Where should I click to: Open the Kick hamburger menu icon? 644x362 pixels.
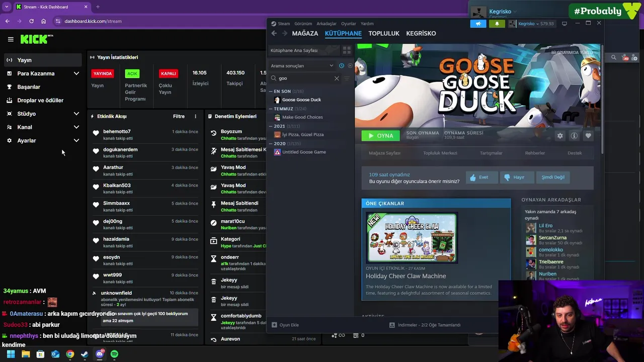pyautogui.click(x=11, y=39)
